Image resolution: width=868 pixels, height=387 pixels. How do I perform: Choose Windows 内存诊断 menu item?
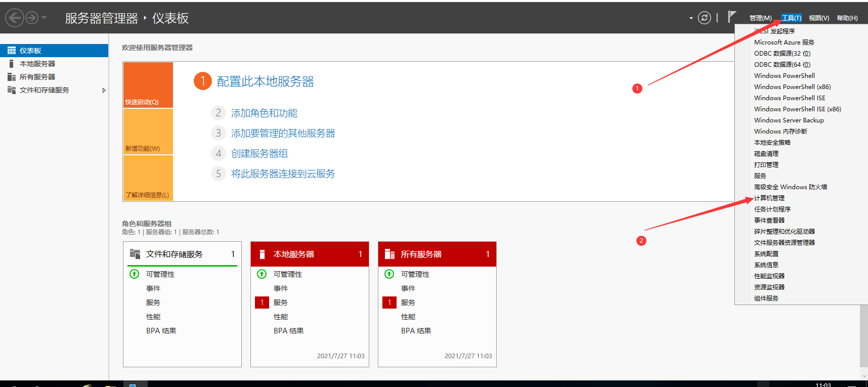(780, 132)
